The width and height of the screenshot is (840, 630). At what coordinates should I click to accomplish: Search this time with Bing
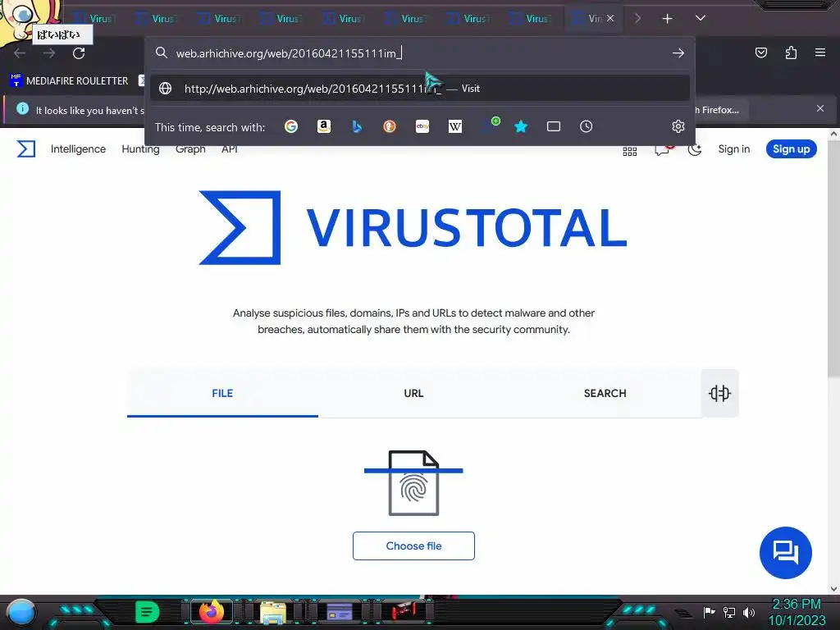pos(357,126)
